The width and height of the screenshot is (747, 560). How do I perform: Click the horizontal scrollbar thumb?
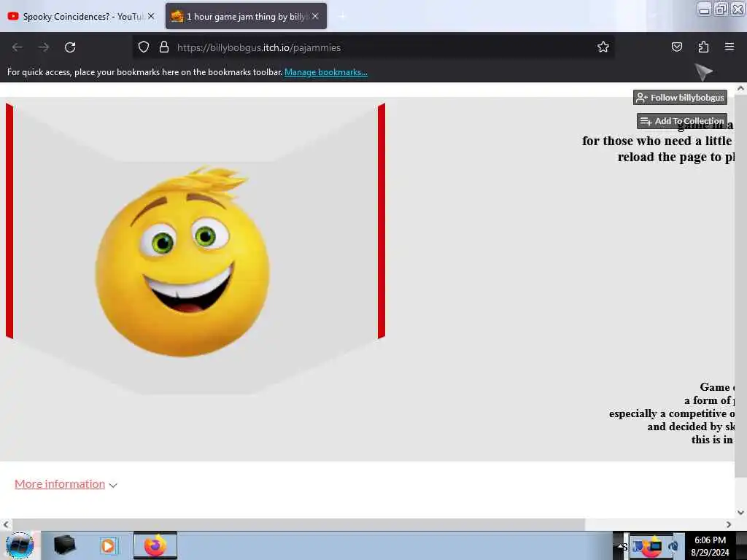click(x=298, y=524)
